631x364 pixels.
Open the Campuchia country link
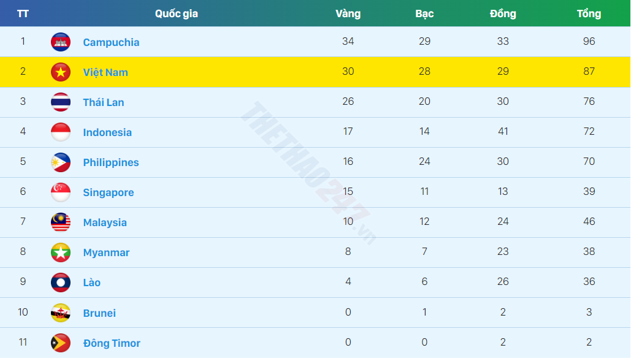(x=111, y=42)
